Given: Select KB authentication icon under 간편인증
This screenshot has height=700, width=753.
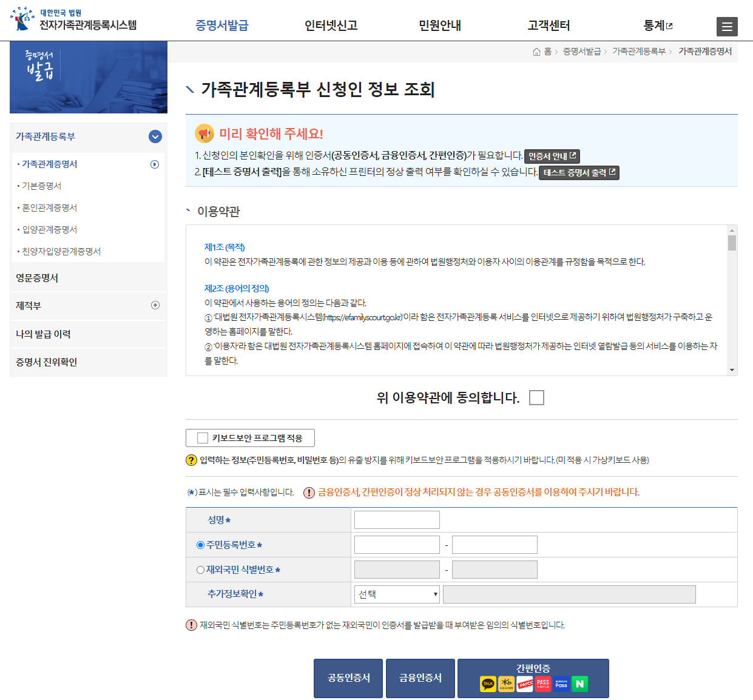Looking at the screenshot, I should pos(506,684).
